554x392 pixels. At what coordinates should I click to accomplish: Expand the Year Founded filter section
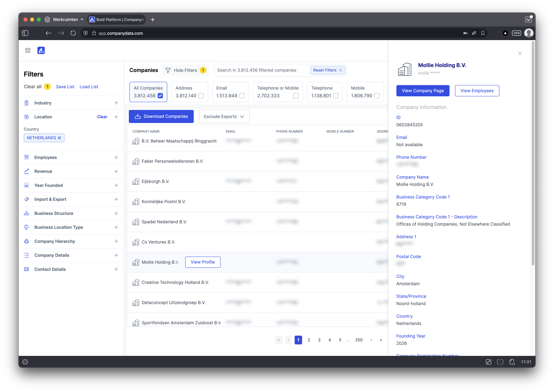116,185
